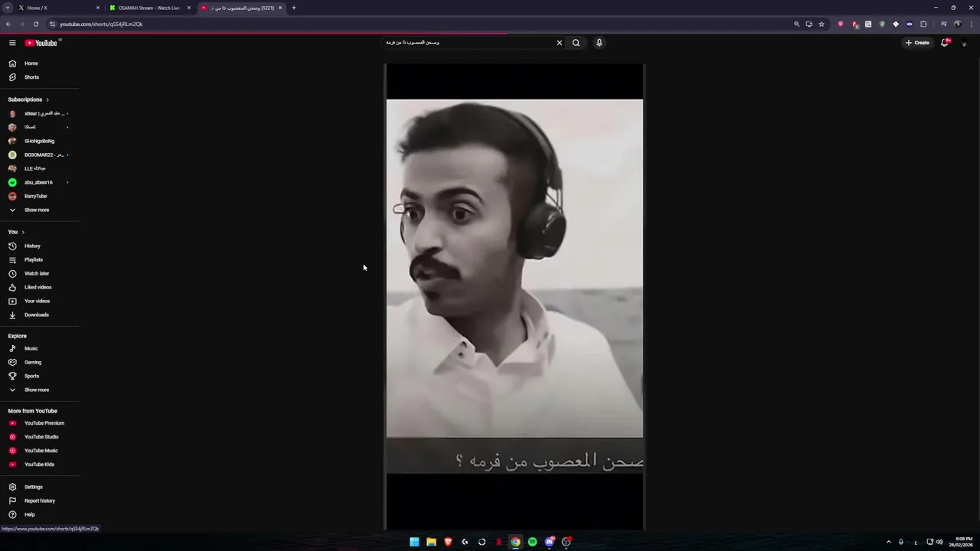Open a new browser tab
This screenshot has height=551, width=980.
click(x=293, y=8)
